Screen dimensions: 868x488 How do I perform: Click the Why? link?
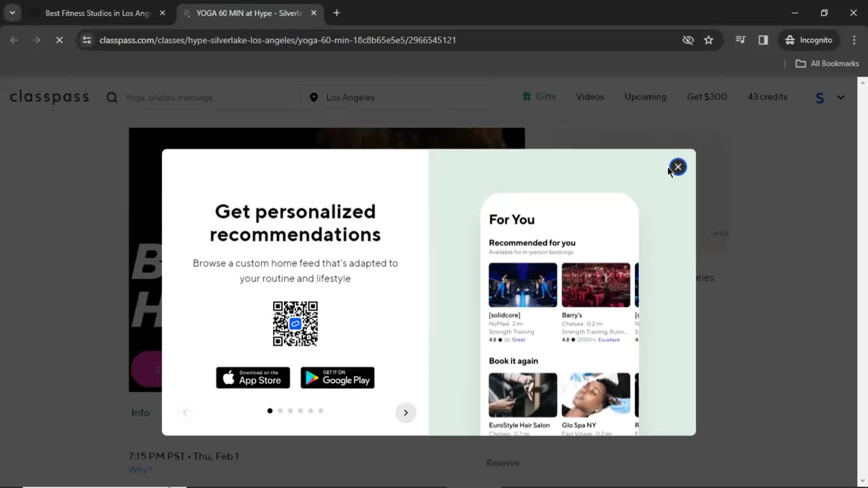coord(140,470)
